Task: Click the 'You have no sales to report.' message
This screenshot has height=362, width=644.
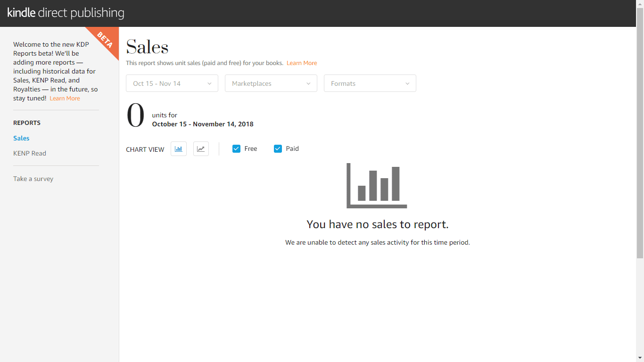Action: coord(378,224)
